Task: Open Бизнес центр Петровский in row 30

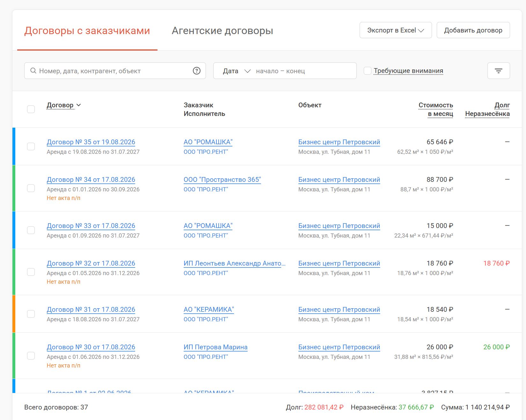Action: click(339, 347)
